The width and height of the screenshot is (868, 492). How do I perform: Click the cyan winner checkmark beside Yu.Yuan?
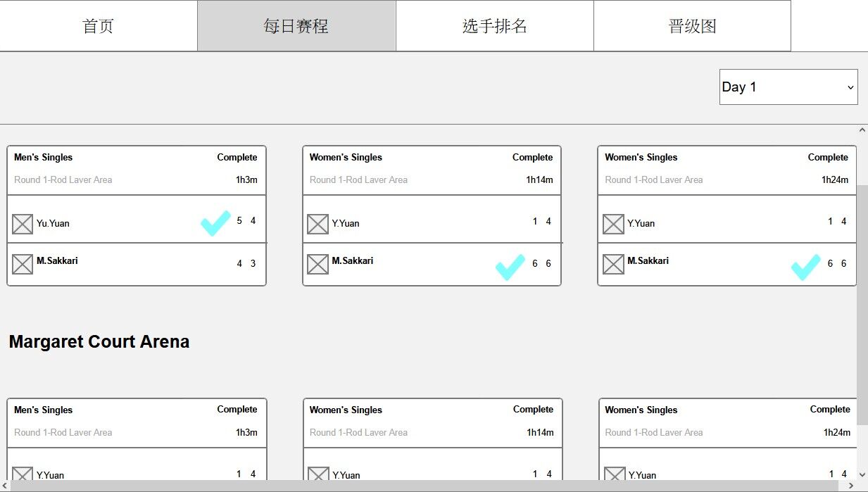(215, 222)
